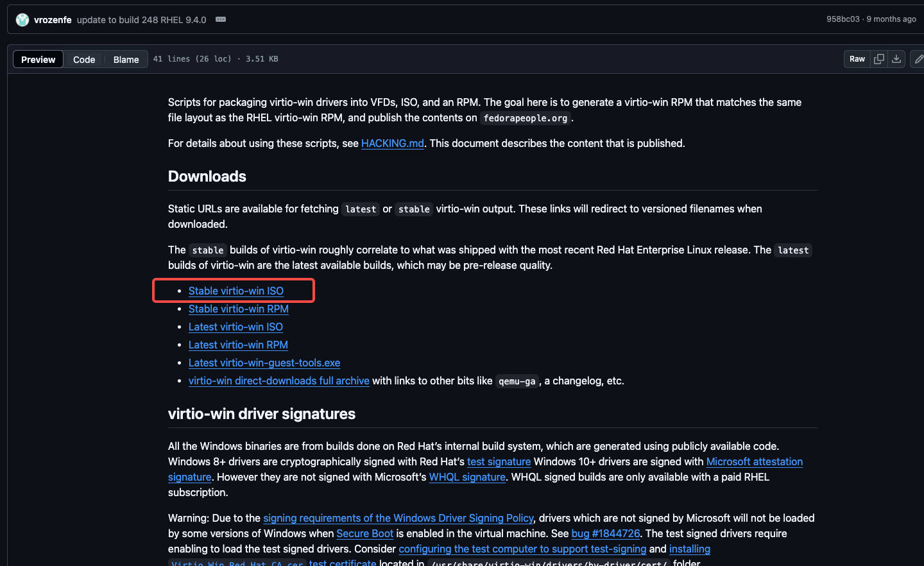This screenshot has width=924, height=566.
Task: Download Latest virtio-win-guest-tools.exe
Action: coord(264,363)
